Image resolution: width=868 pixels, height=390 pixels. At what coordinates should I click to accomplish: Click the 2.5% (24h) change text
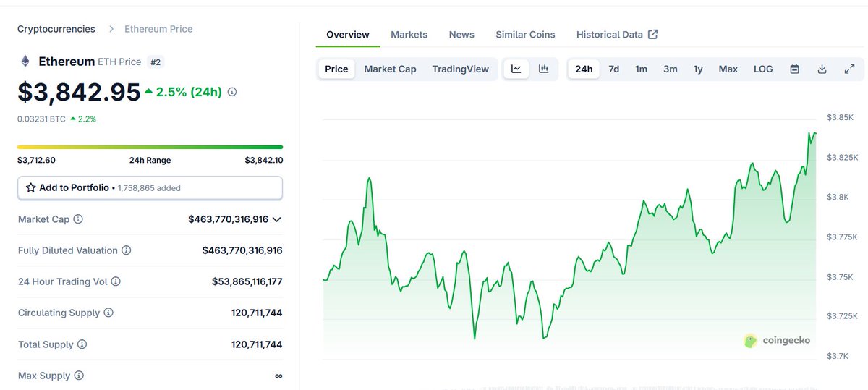coord(189,92)
